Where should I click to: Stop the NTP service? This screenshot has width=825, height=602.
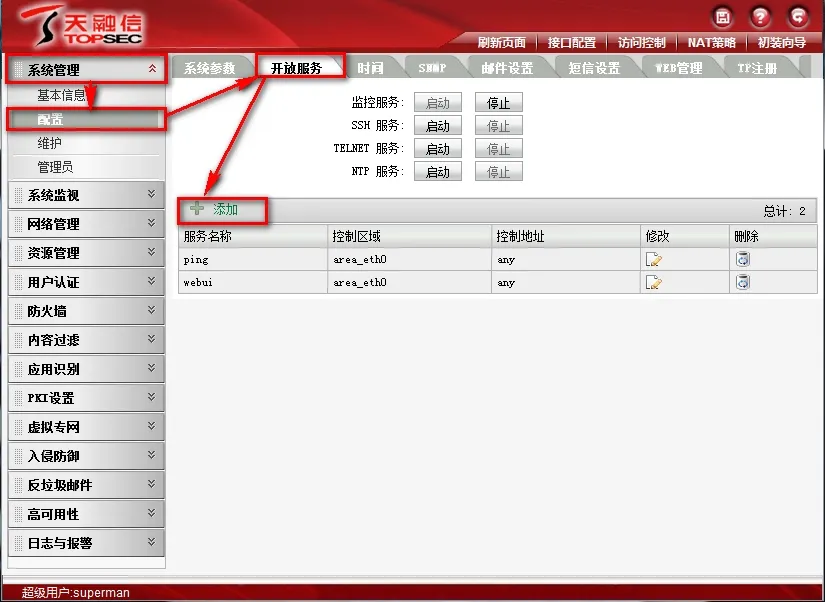coord(499,172)
